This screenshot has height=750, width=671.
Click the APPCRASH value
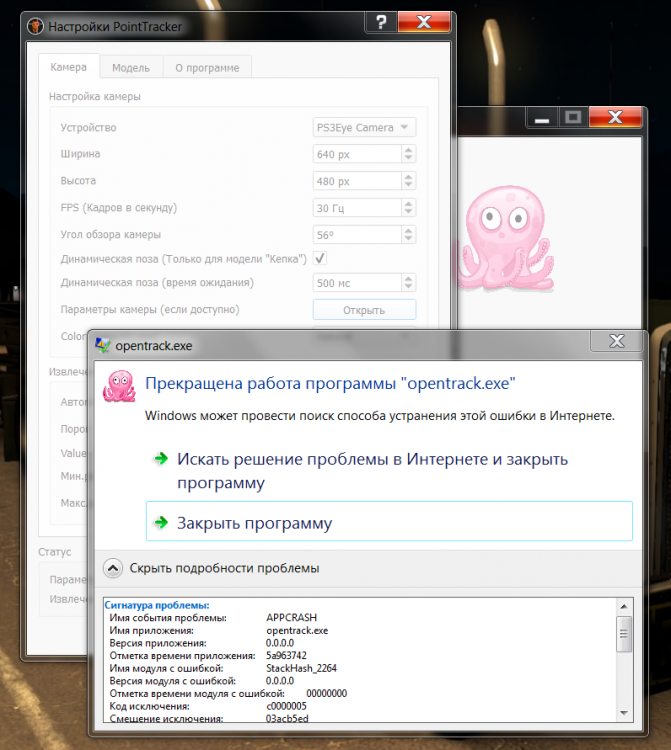[x=291, y=618]
